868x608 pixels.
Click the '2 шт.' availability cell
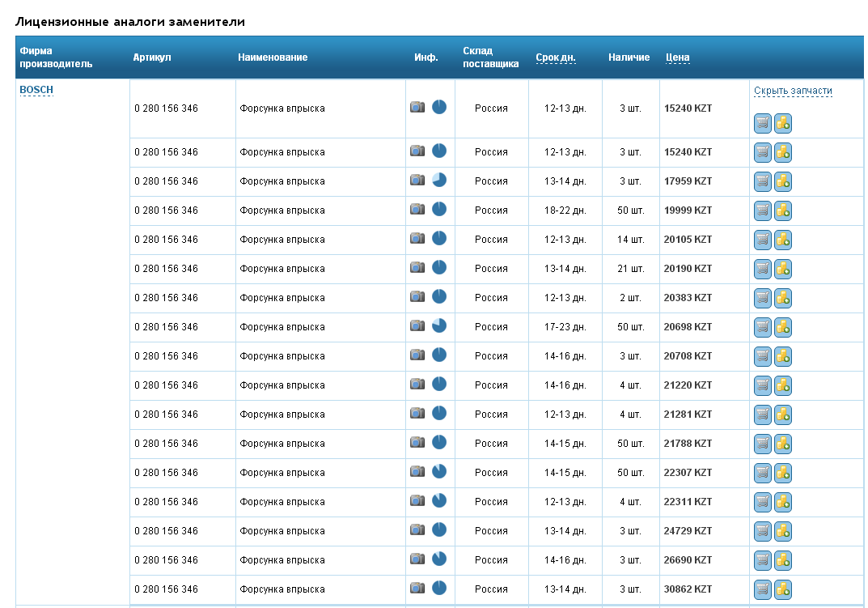click(x=630, y=298)
